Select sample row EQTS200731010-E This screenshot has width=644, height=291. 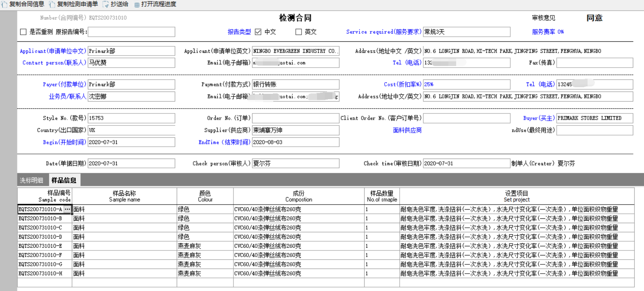click(326, 246)
